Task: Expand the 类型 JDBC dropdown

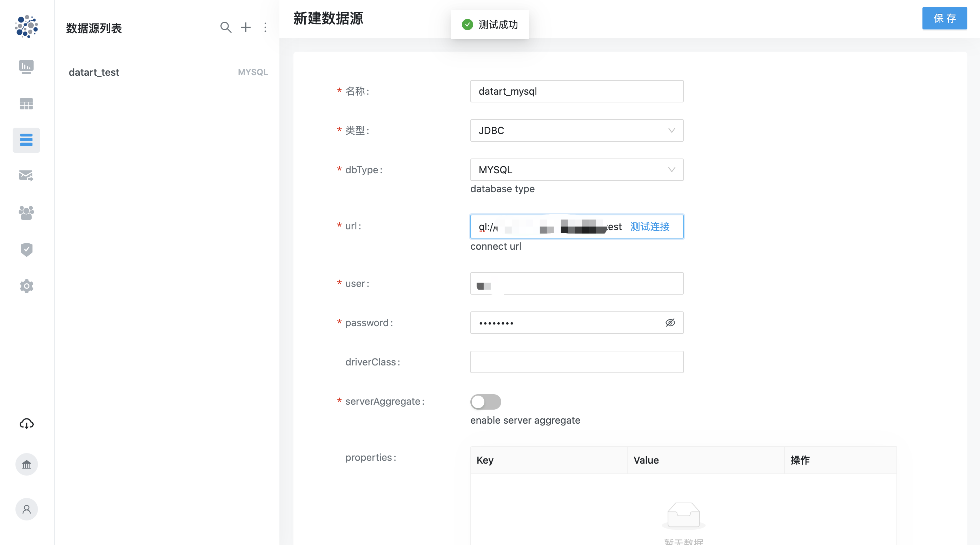Action: (x=577, y=130)
